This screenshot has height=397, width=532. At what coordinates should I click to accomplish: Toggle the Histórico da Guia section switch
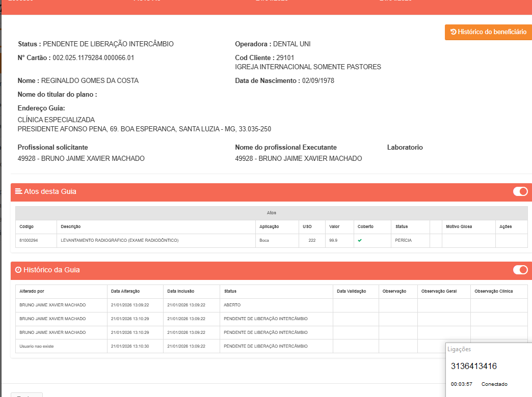[x=520, y=270]
